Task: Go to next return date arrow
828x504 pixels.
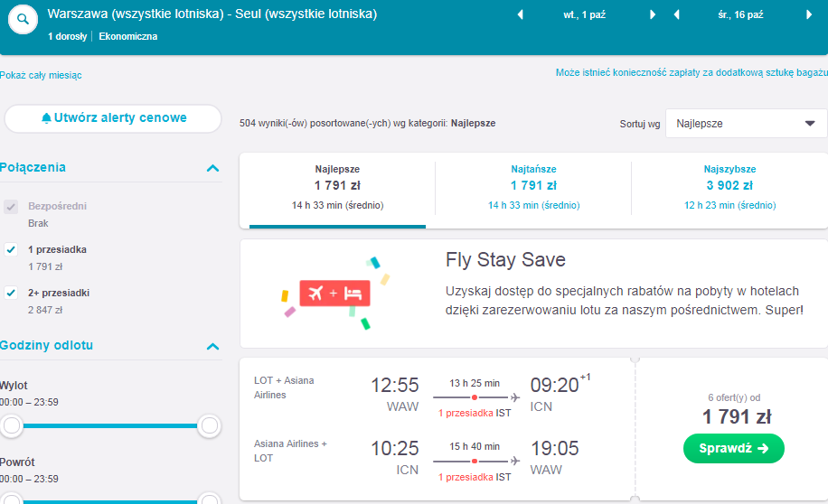Action: [x=808, y=14]
